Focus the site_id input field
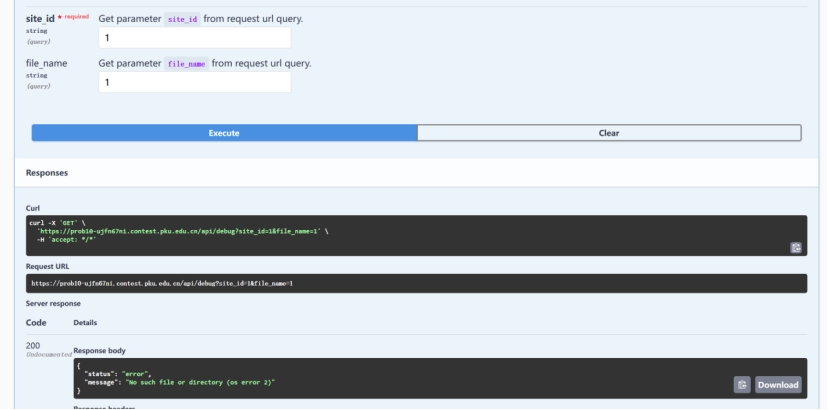Screen dimensions: 828x410 195,38
